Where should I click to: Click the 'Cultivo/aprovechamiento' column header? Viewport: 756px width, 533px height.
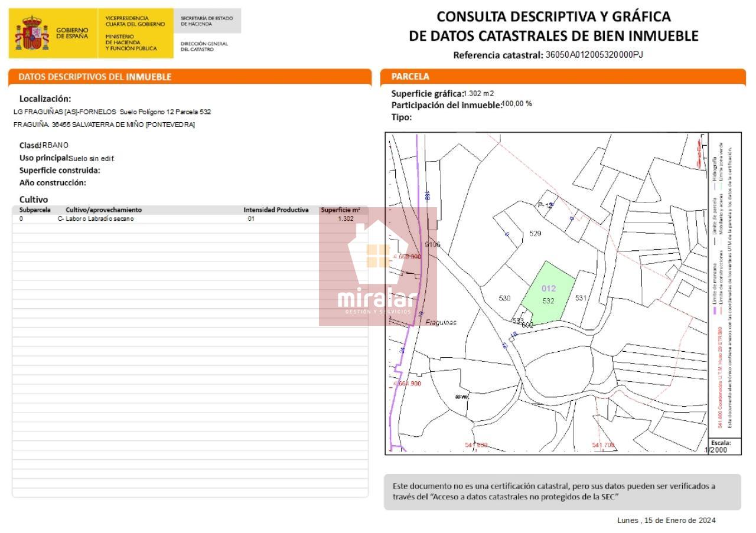103,210
